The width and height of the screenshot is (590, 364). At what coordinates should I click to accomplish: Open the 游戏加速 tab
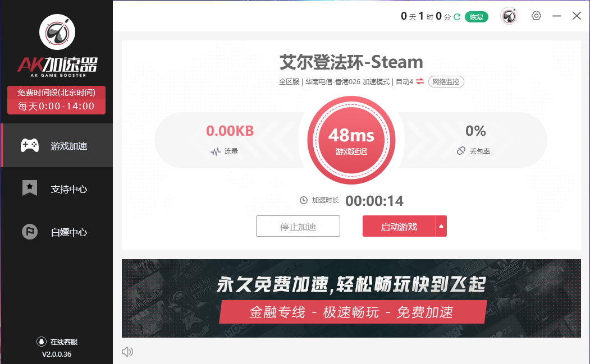(57, 145)
